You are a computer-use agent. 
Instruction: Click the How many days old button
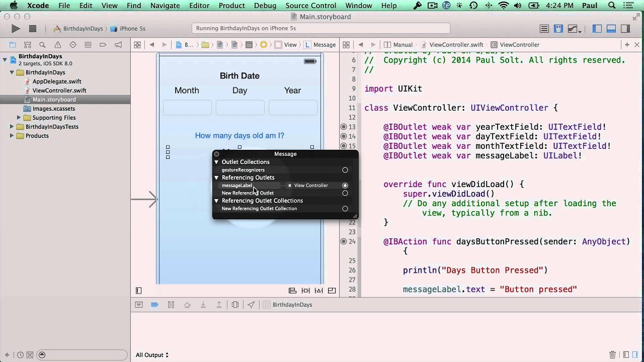click(x=239, y=135)
